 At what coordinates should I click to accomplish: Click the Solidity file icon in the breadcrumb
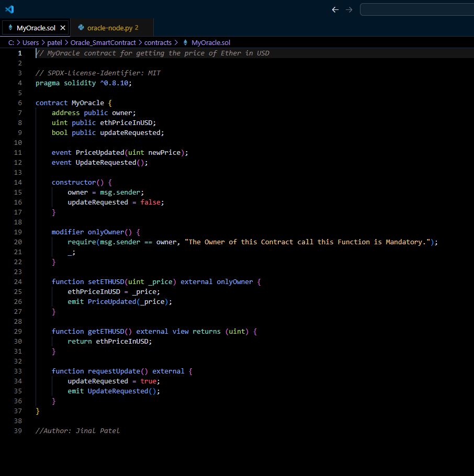pos(185,42)
